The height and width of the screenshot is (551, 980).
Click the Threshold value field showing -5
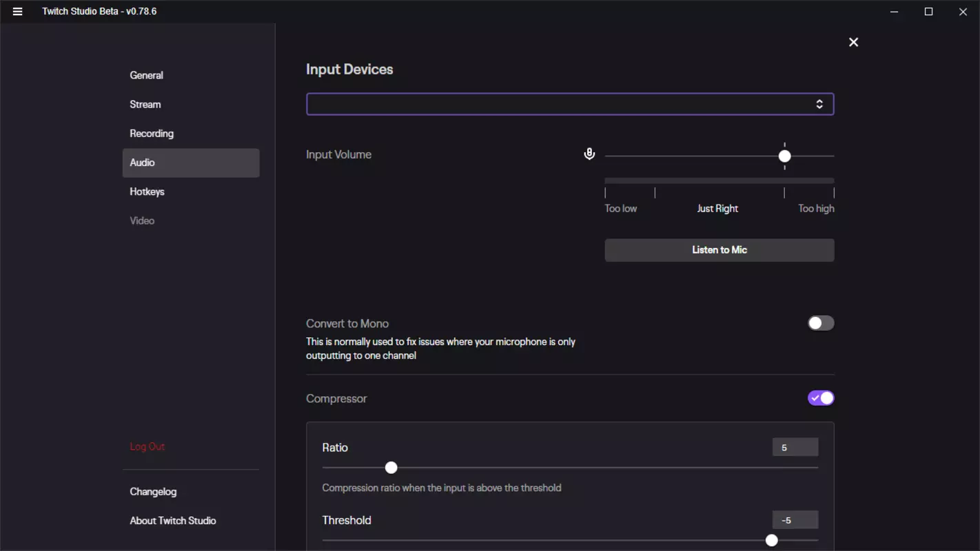click(x=795, y=520)
